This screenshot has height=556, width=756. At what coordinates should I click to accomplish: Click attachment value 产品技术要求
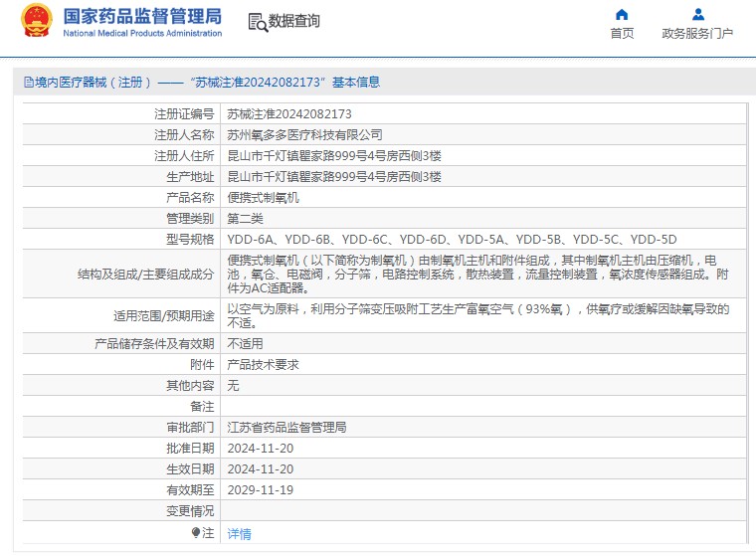point(263,365)
